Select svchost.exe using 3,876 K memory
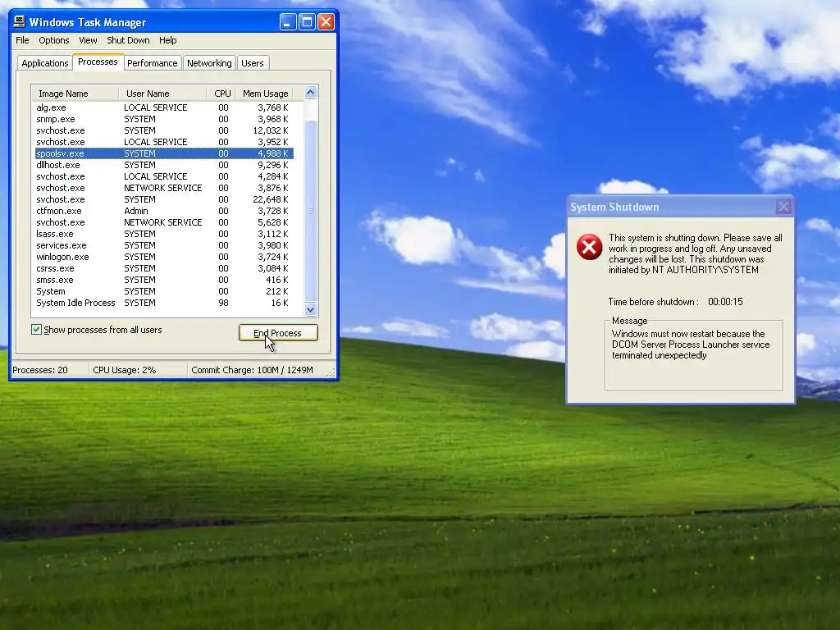Image resolution: width=840 pixels, height=630 pixels. tap(164, 188)
